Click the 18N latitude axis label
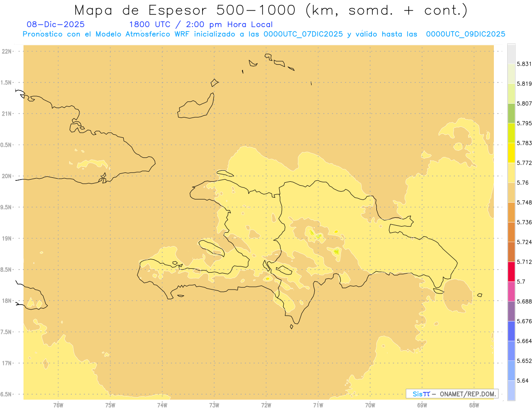Viewport: 532px width, 411px height. coord(6,301)
